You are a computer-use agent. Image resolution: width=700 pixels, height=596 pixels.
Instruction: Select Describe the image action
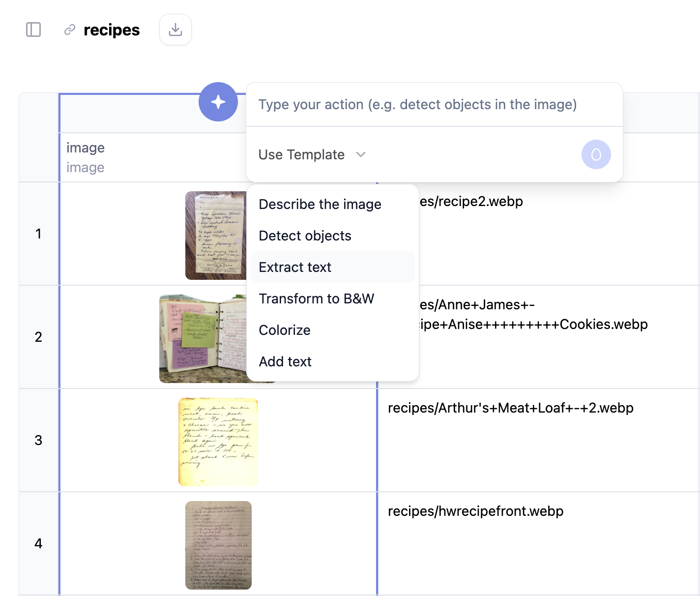(x=320, y=204)
